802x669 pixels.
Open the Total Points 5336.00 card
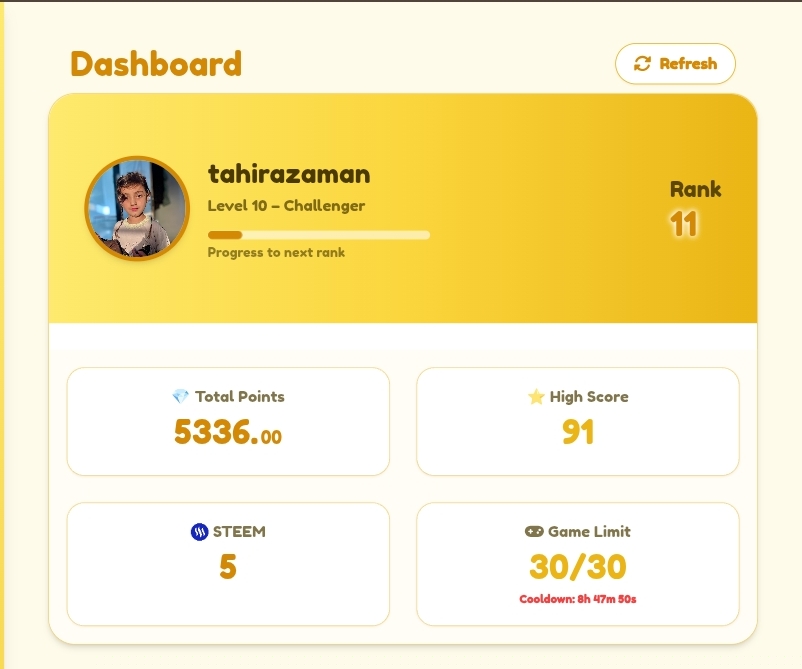pyautogui.click(x=228, y=421)
